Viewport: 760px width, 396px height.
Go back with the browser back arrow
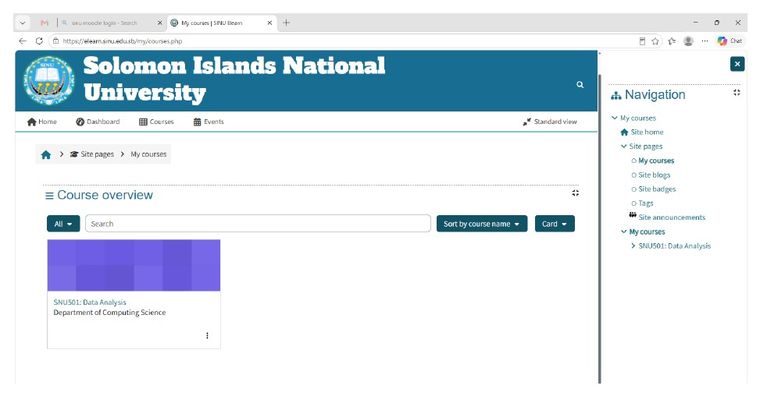coord(22,41)
